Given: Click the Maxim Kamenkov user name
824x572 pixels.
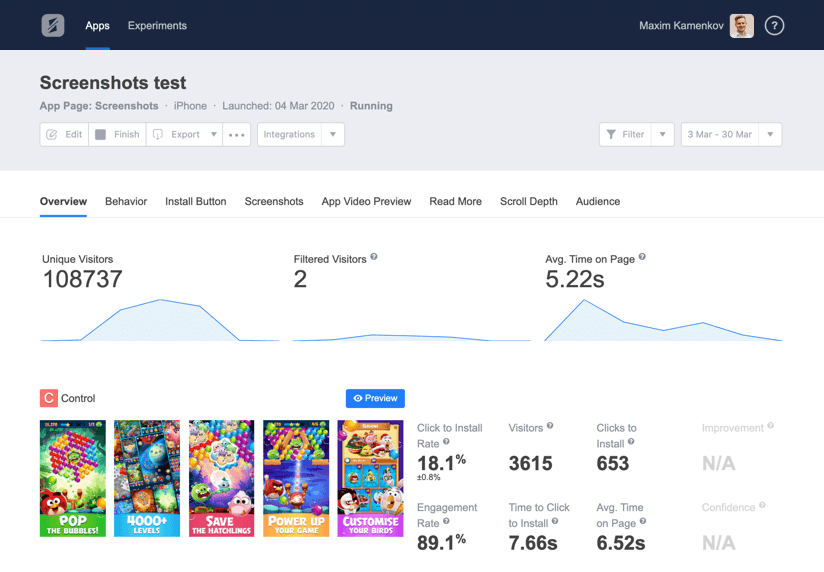Looking at the screenshot, I should [x=681, y=26].
